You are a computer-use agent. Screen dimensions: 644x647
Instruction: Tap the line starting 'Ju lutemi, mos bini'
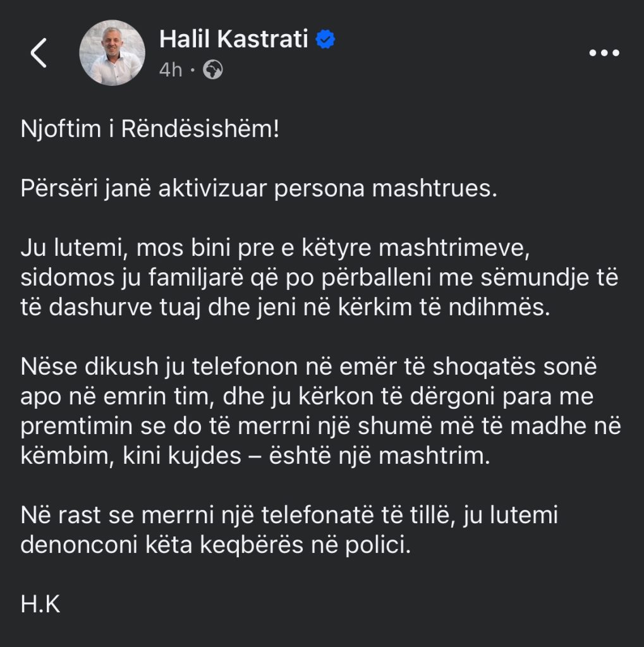(275, 248)
